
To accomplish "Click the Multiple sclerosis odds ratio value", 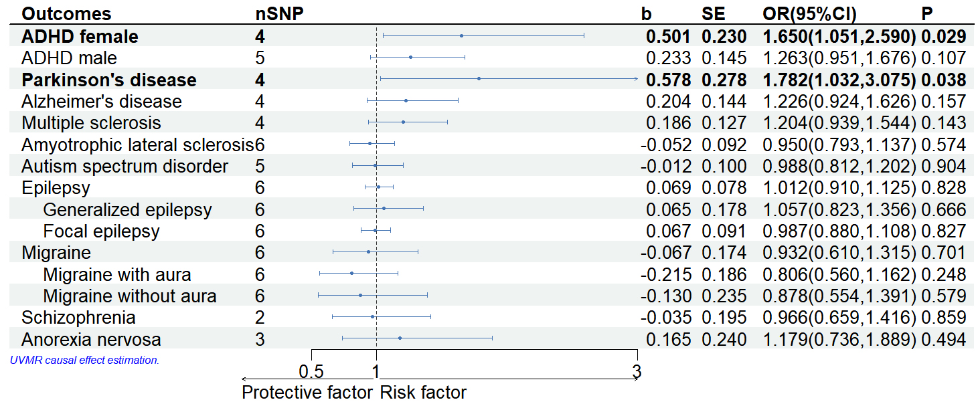I will coord(839,123).
